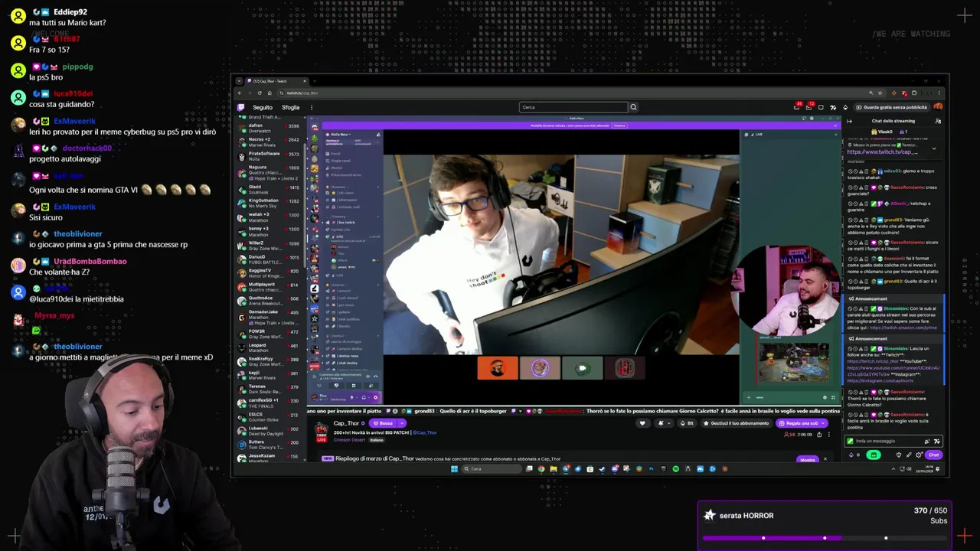The image size is (980, 551).
Task: Click the Disattiva button in Discord purple banner
Action: click(619, 126)
